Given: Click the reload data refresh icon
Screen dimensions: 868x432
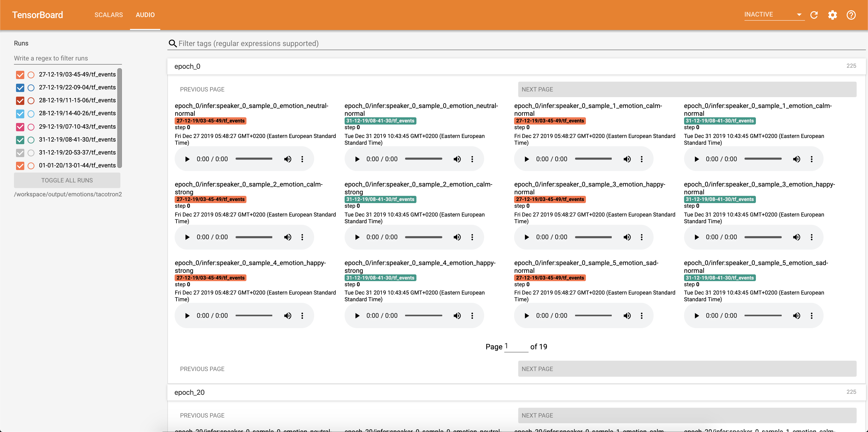Looking at the screenshot, I should pyautogui.click(x=814, y=15).
